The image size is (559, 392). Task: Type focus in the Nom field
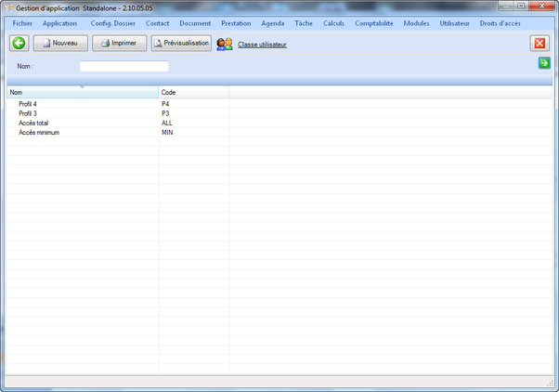pyautogui.click(x=123, y=67)
